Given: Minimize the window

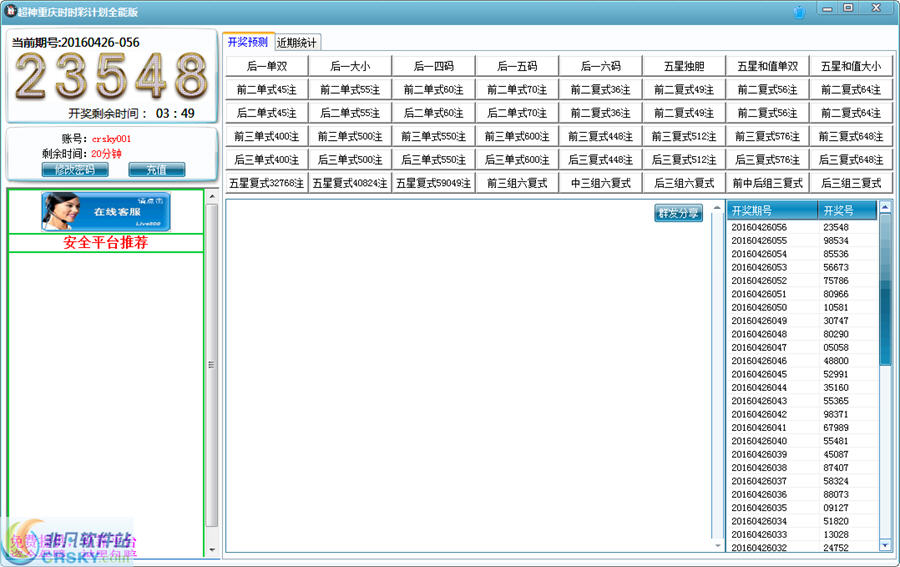Looking at the screenshot, I should click(827, 9).
